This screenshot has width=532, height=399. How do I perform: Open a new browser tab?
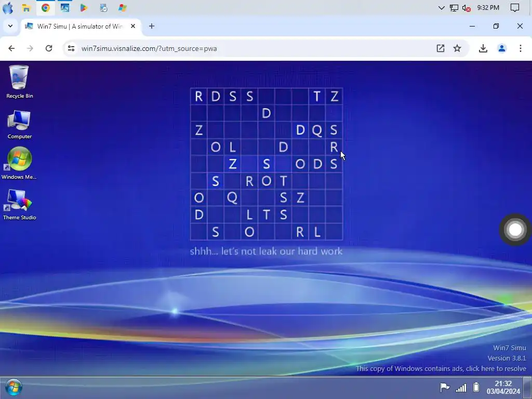[152, 26]
